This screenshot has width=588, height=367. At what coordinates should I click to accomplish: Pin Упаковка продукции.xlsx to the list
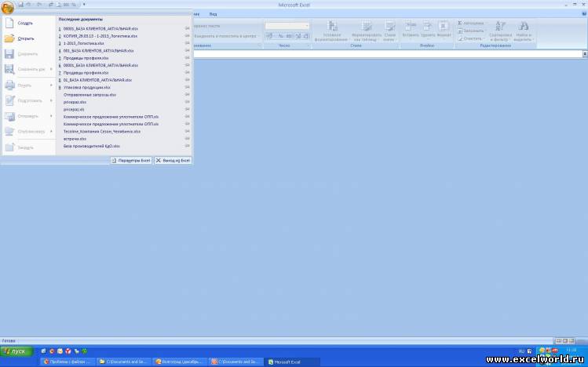point(187,87)
